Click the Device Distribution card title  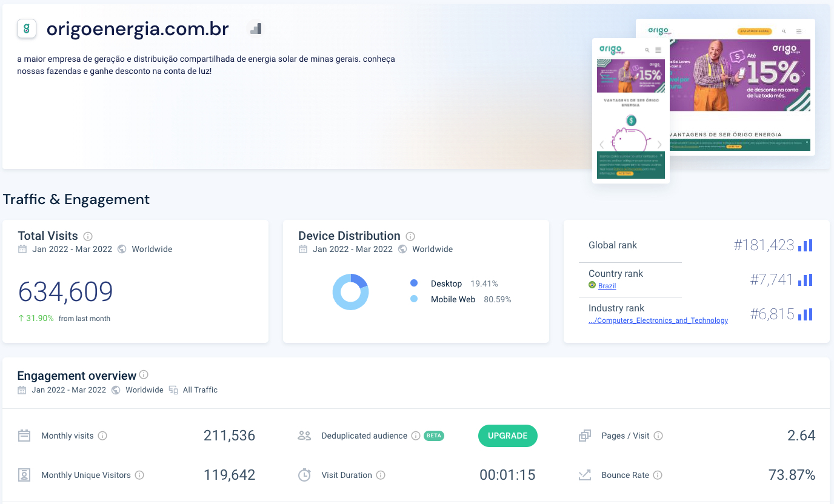(x=349, y=236)
